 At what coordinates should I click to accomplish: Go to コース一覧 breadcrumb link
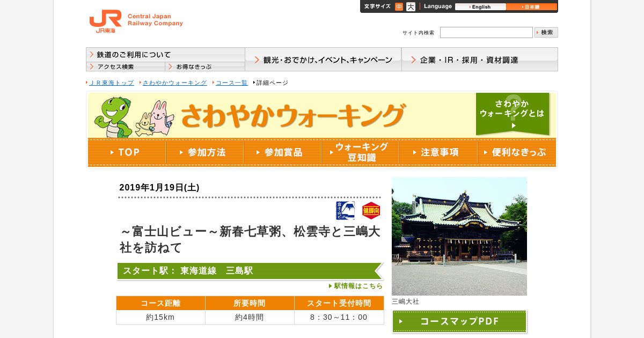(232, 83)
